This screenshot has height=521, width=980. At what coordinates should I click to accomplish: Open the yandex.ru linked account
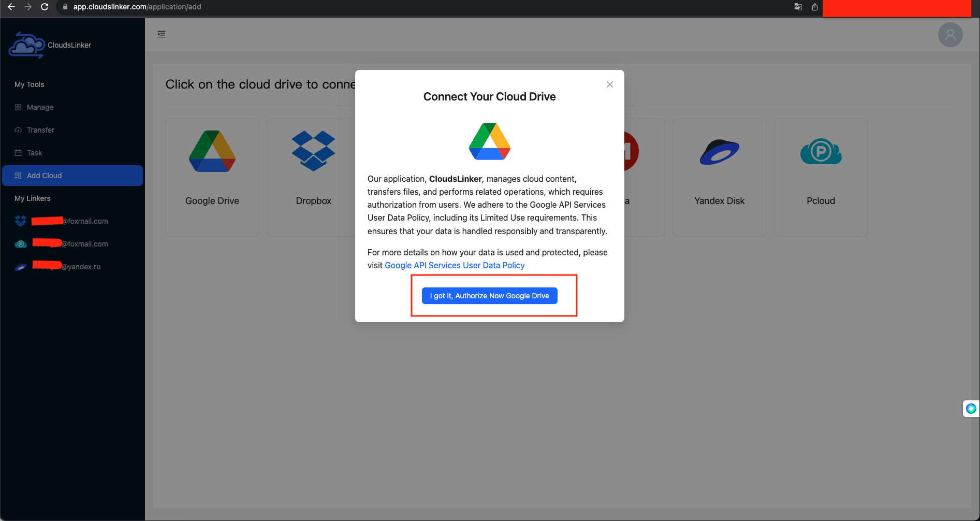pyautogui.click(x=72, y=267)
